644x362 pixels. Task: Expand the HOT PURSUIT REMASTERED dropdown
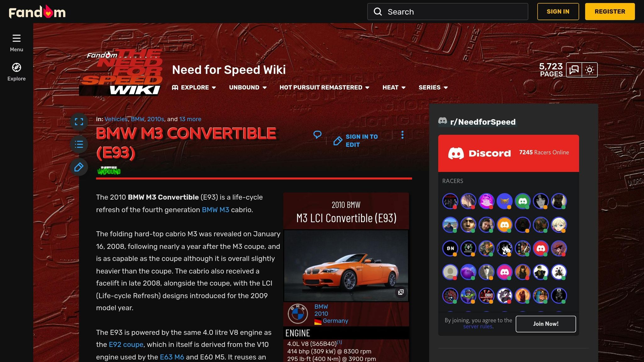pos(324,87)
